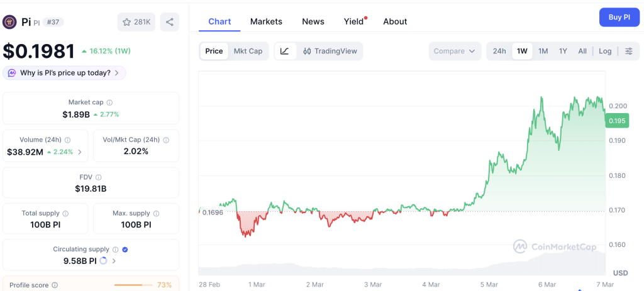This screenshot has width=644, height=291.
Task: Open the Markets tab
Action: click(x=266, y=22)
